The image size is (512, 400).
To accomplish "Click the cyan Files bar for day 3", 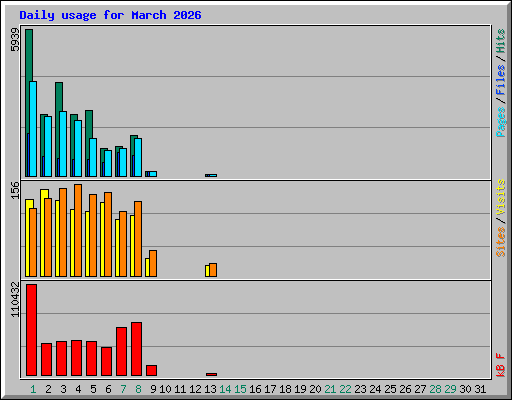I will click(x=63, y=144).
